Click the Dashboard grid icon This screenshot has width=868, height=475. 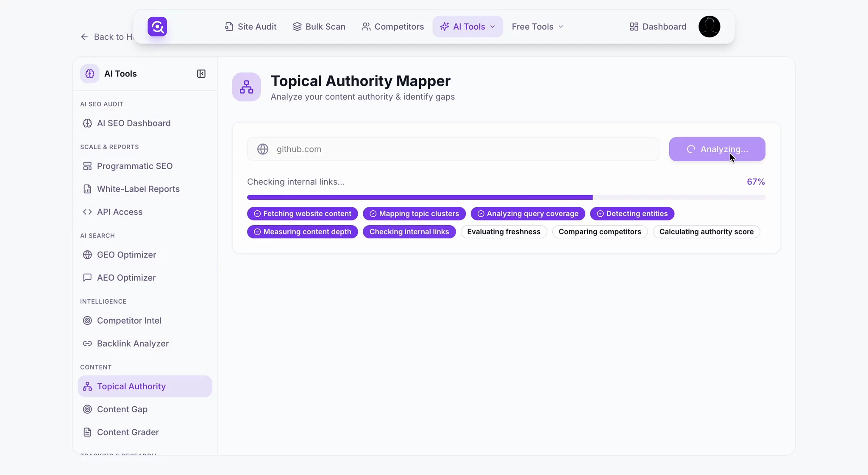(634, 27)
